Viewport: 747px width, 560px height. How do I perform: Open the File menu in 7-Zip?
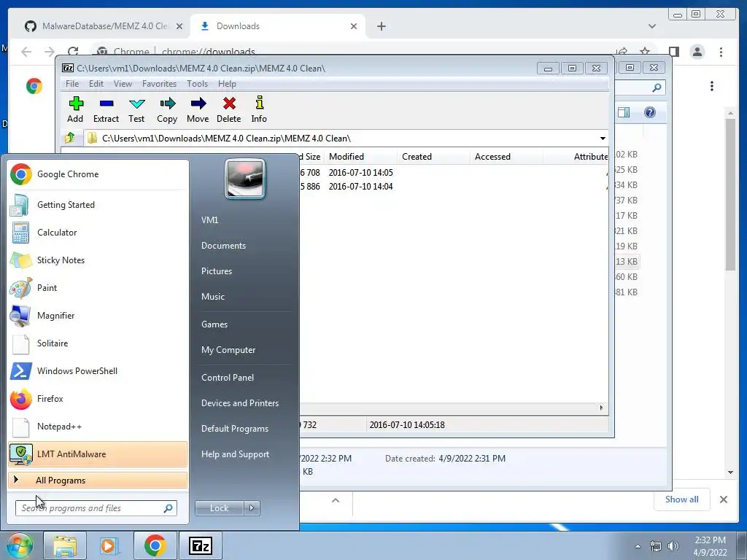click(72, 84)
